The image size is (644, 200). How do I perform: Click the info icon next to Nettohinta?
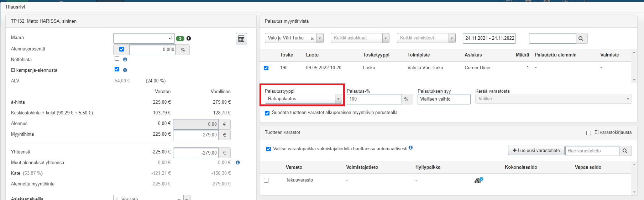click(x=125, y=59)
